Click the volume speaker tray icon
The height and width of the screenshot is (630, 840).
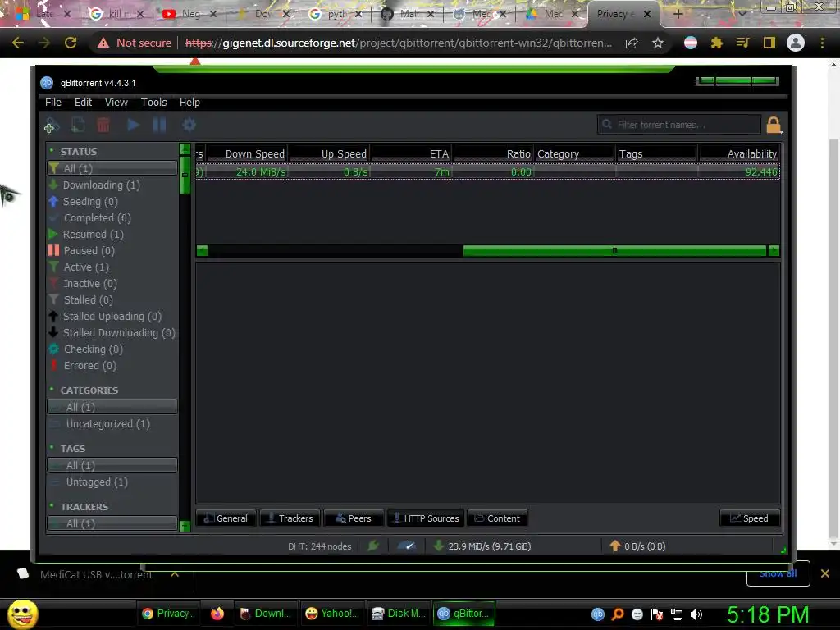point(696,614)
